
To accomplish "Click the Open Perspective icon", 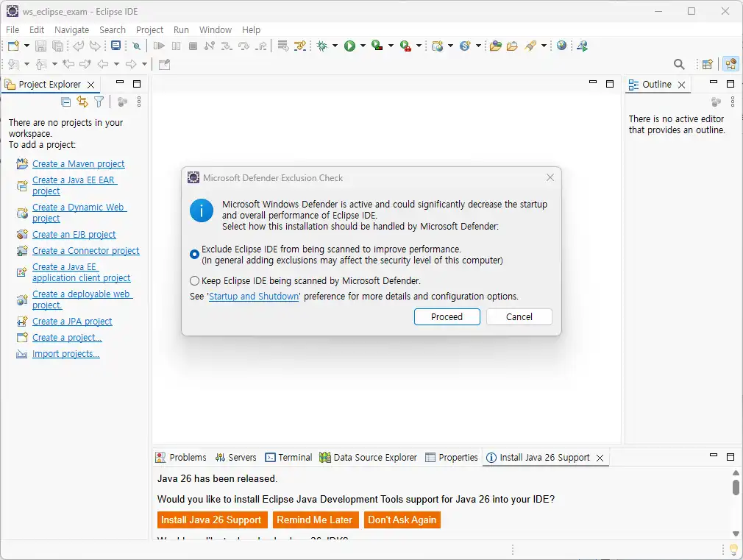I will [707, 64].
